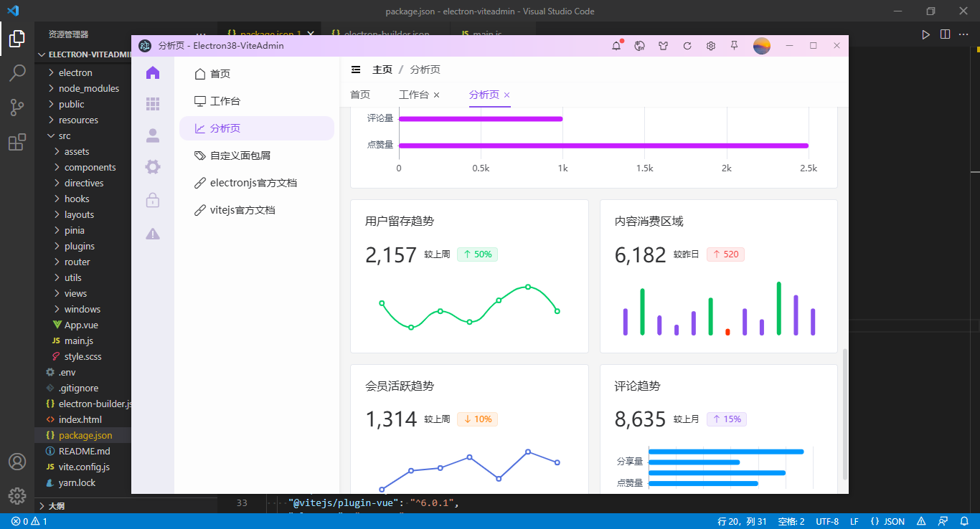The width and height of the screenshot is (980, 529).
Task: Select the package.json editor tab
Action: point(269,34)
